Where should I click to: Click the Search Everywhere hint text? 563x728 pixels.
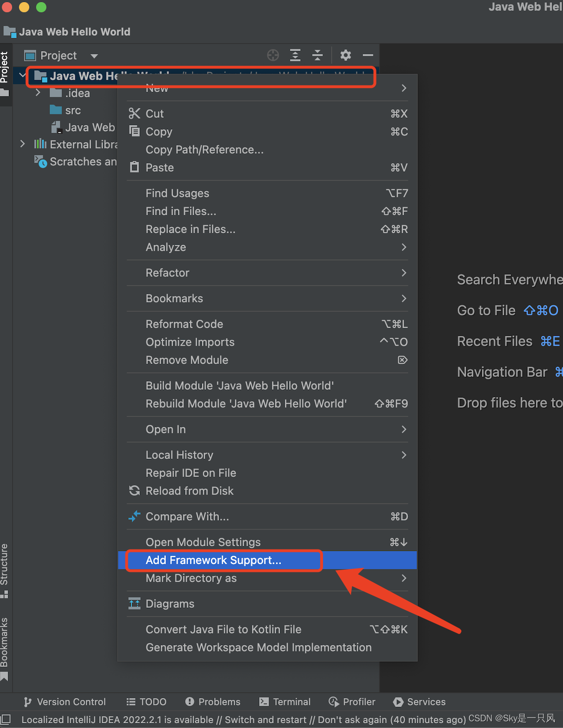[510, 280]
